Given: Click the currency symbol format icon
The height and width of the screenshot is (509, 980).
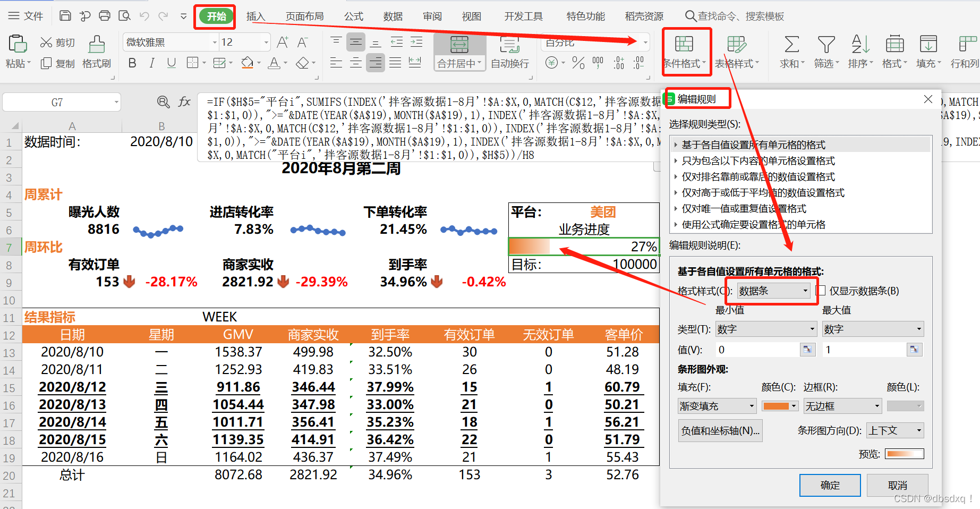Looking at the screenshot, I should click(552, 63).
